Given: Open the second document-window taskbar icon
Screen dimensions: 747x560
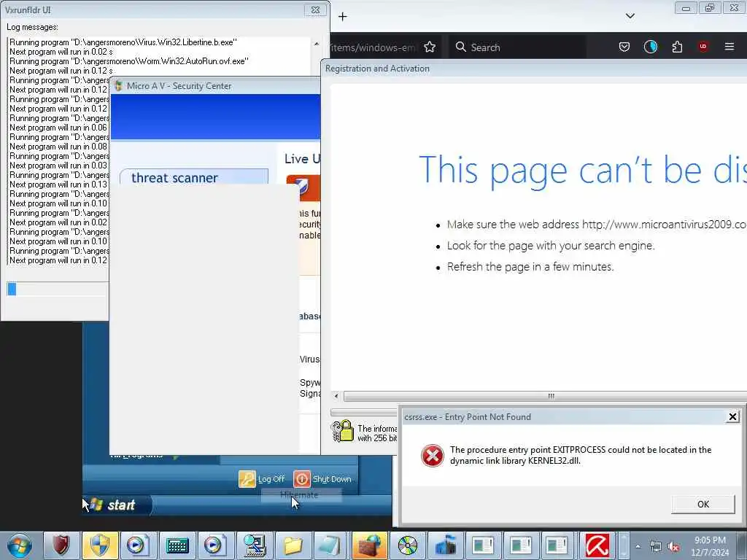Looking at the screenshot, I should [519, 545].
